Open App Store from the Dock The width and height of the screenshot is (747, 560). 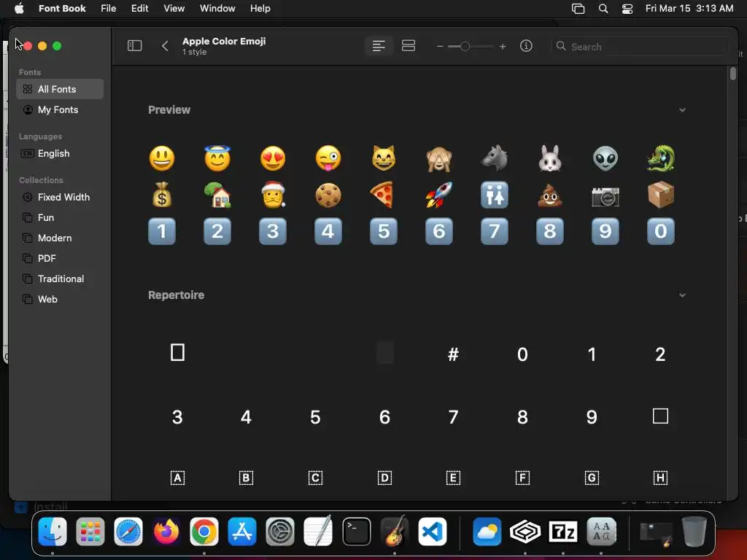[x=242, y=532]
